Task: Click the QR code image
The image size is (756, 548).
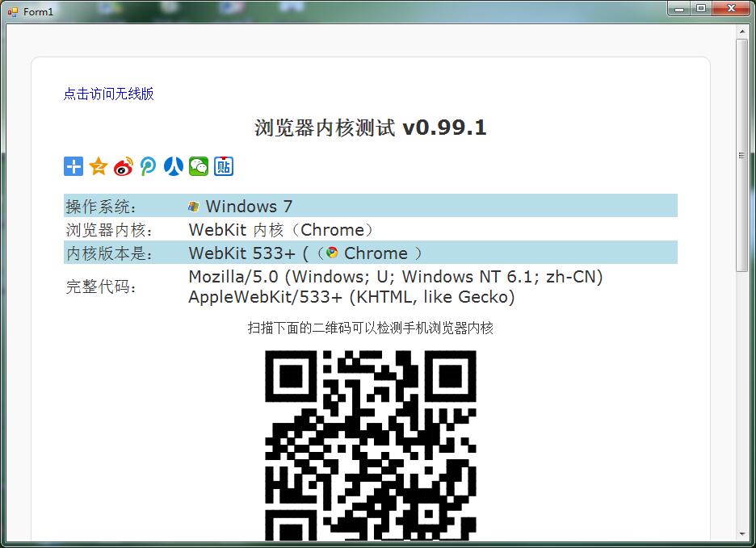Action: (370, 445)
